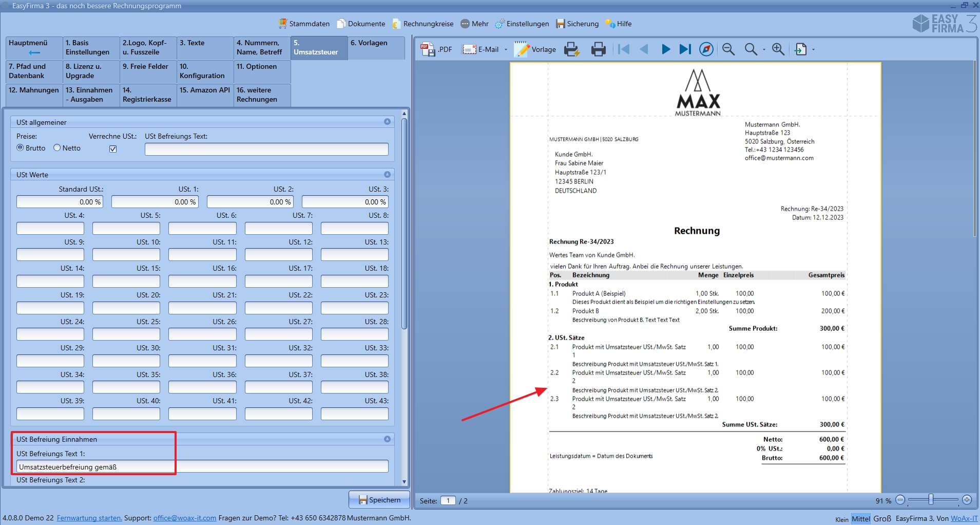980x525 pixels.
Task: Click in the Standard USt. field
Action: [x=60, y=202]
